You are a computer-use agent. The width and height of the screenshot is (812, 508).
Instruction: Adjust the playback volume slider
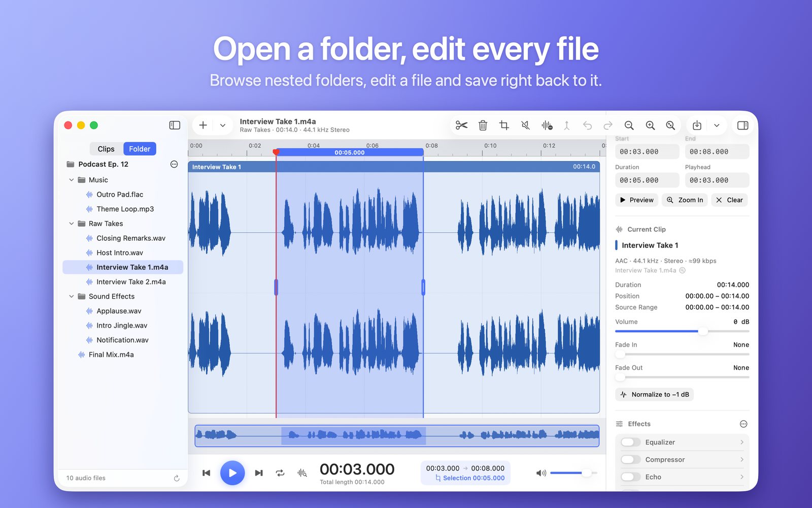click(x=573, y=473)
